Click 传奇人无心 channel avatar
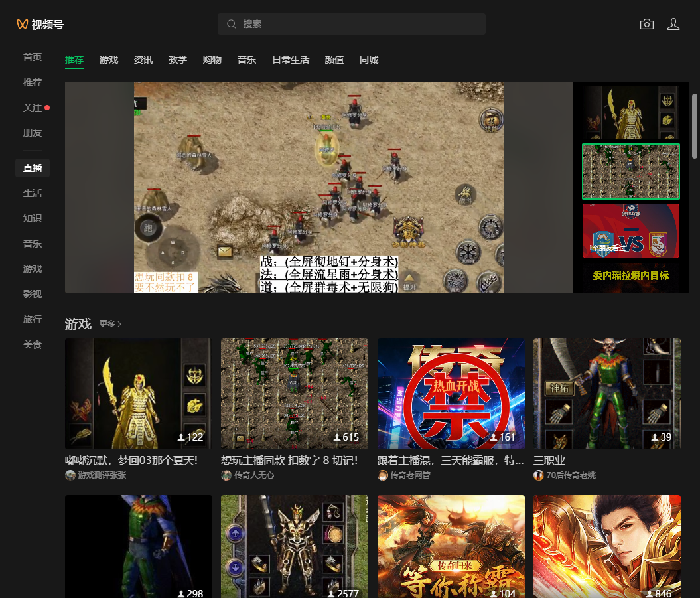 (x=226, y=475)
